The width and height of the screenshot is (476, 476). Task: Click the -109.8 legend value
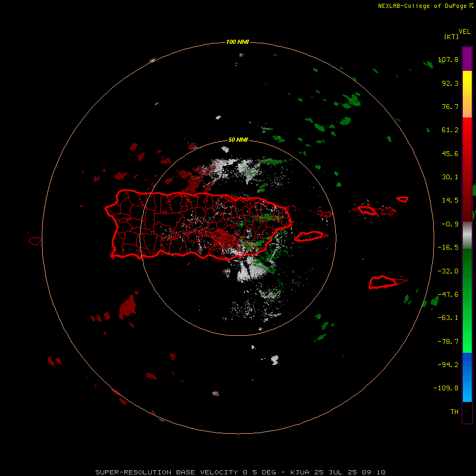[446, 388]
